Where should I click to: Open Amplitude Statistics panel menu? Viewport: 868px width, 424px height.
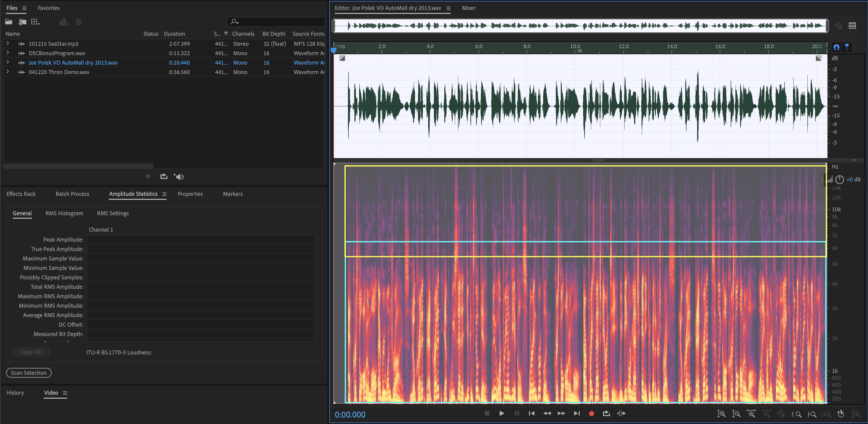tap(164, 194)
